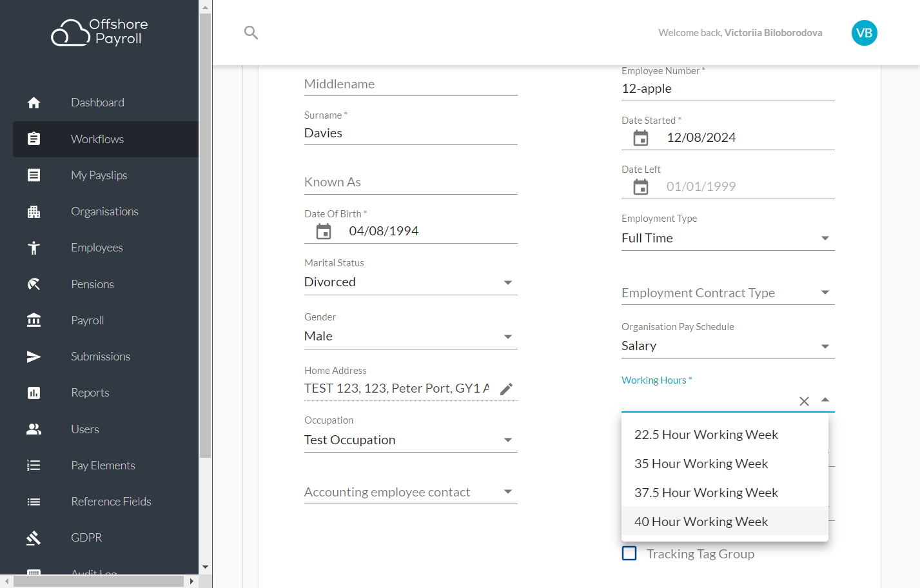Edit Home Address with pencil icon
The width and height of the screenshot is (920, 588).
[x=507, y=389]
